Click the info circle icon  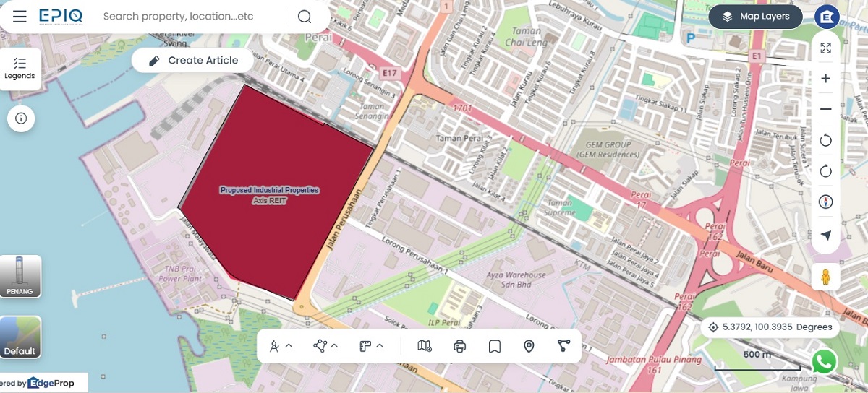(x=21, y=118)
